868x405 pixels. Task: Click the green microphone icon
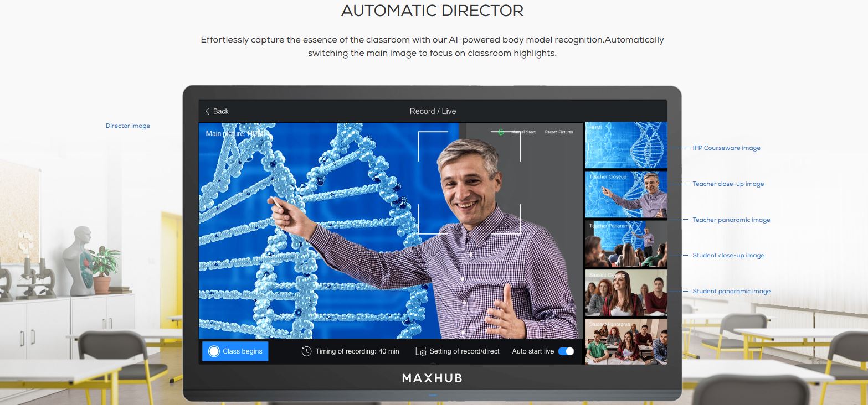tap(501, 132)
